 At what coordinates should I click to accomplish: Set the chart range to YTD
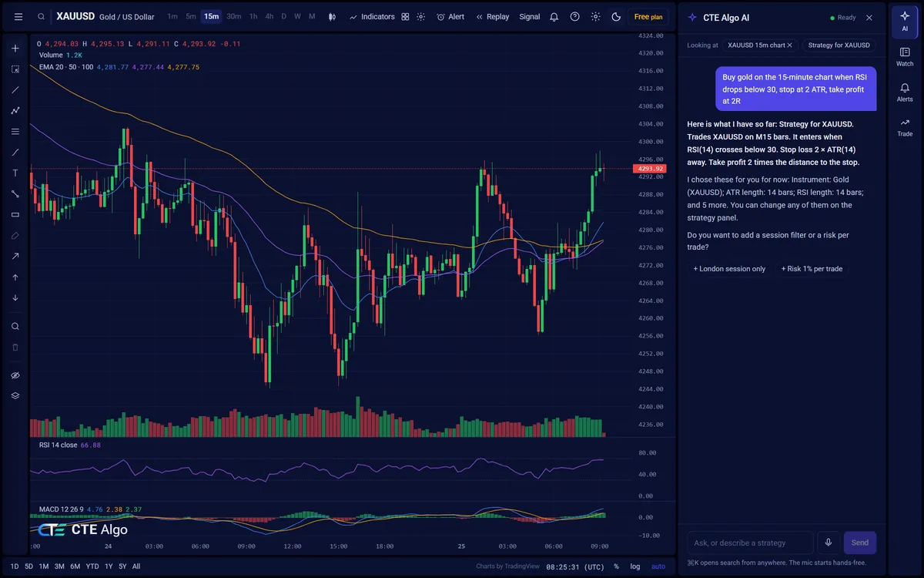click(92, 566)
